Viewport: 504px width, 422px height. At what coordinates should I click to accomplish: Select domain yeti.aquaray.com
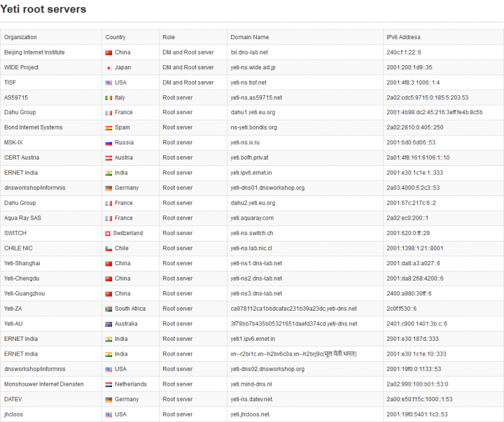252,218
